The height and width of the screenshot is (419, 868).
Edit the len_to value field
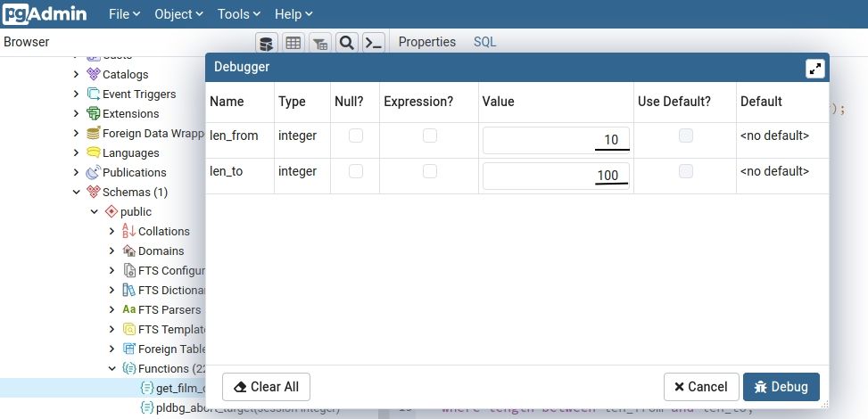coord(556,176)
